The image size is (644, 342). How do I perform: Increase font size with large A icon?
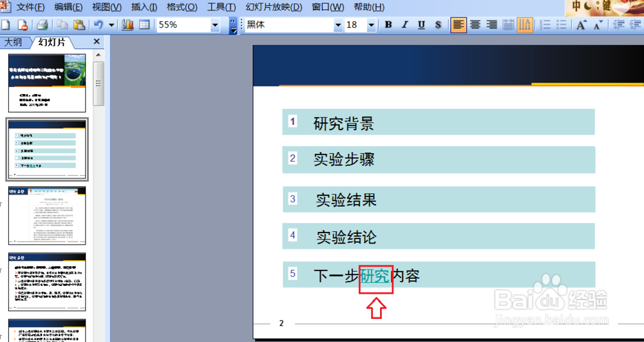pyautogui.click(x=581, y=25)
